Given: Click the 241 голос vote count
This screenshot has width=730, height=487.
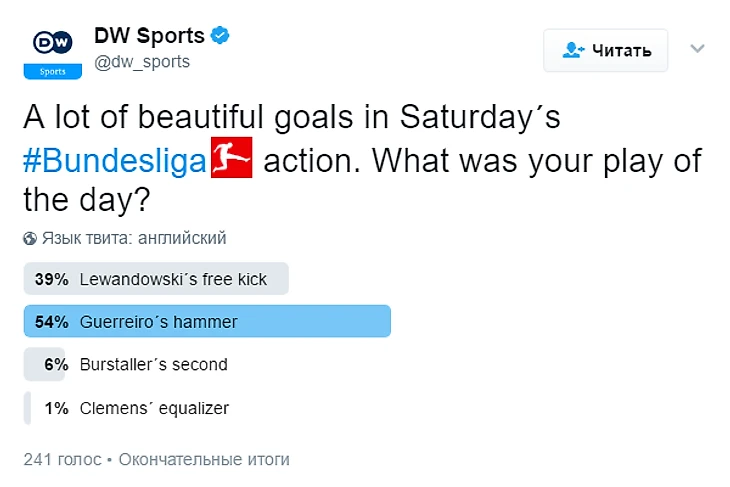Looking at the screenshot, I should pos(62,459).
